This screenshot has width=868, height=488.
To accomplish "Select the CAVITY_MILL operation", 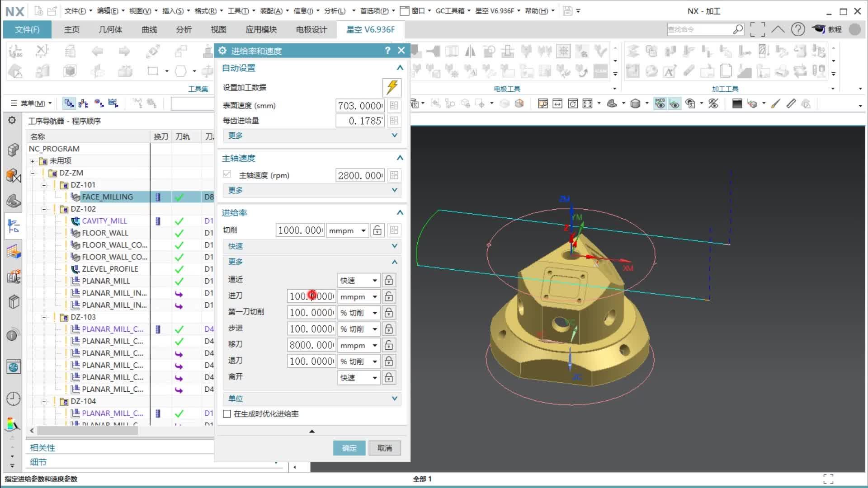I will pyautogui.click(x=104, y=221).
